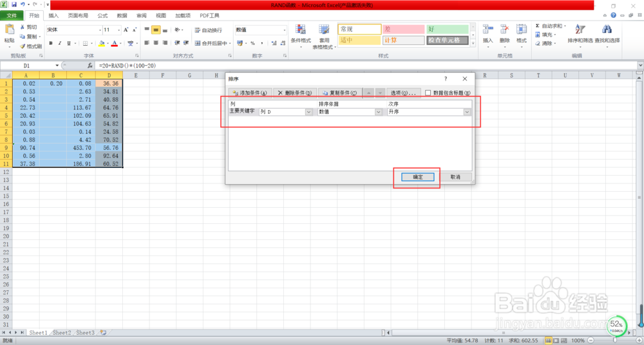Apply the 差 pink cell style

point(403,29)
